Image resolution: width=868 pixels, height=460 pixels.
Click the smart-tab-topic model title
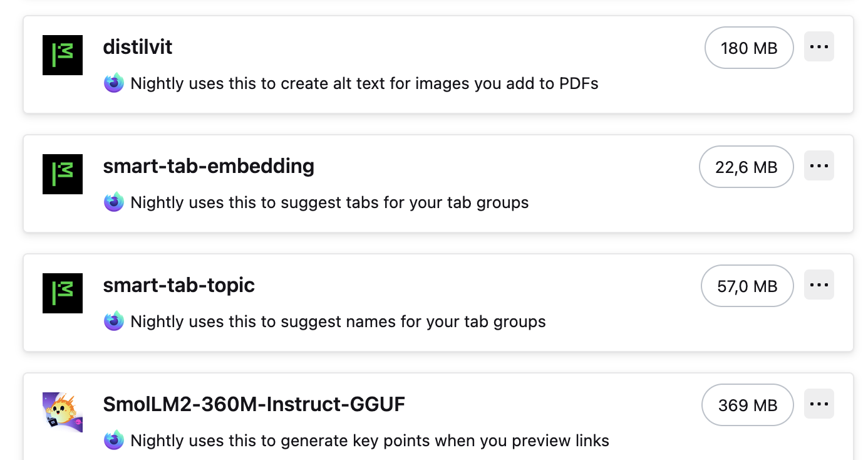[x=179, y=285]
